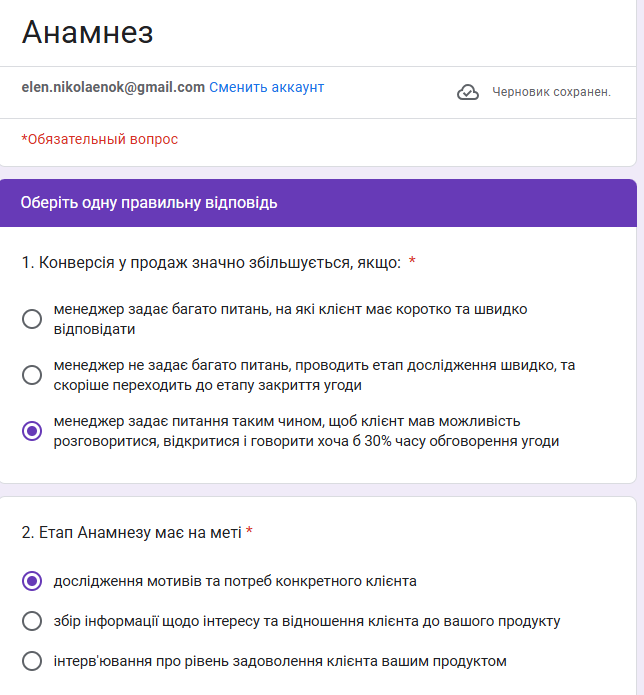Choose radio 'збір інформації щодо інтересу'
The width and height of the screenshot is (644, 695).
click(32, 621)
